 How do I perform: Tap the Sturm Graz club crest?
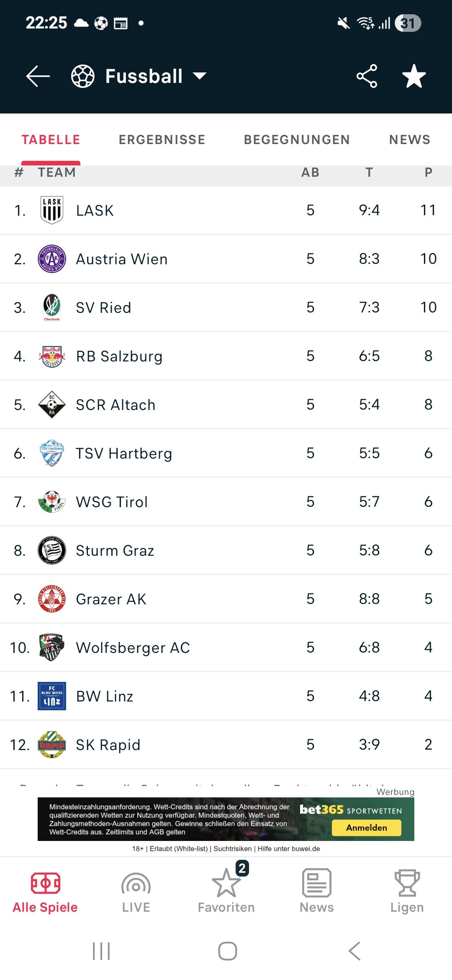(52, 550)
